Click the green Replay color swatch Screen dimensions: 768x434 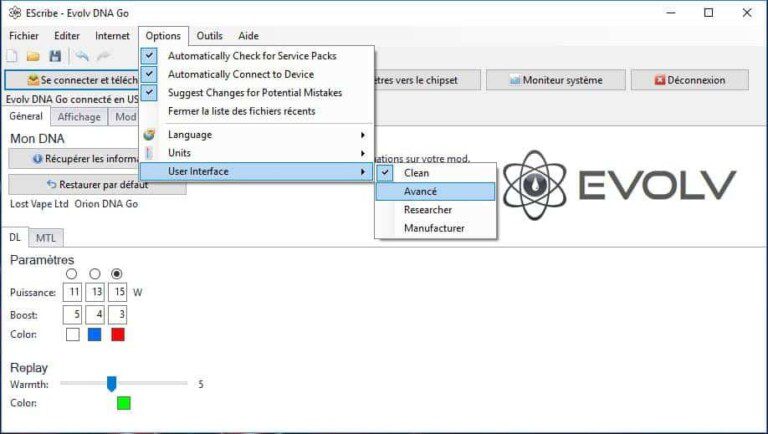point(123,403)
